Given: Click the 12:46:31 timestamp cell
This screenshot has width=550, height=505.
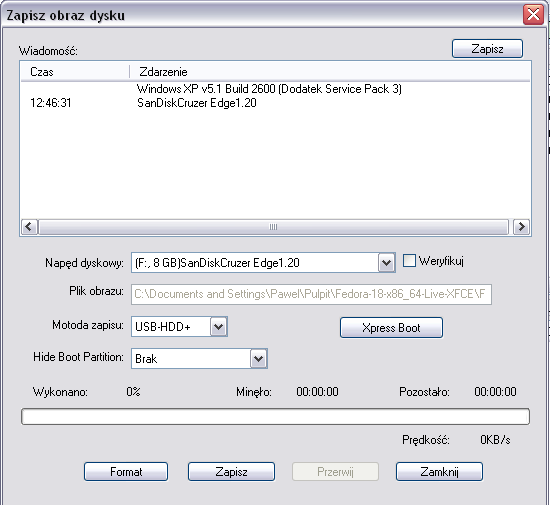Looking at the screenshot, I should point(51,103).
